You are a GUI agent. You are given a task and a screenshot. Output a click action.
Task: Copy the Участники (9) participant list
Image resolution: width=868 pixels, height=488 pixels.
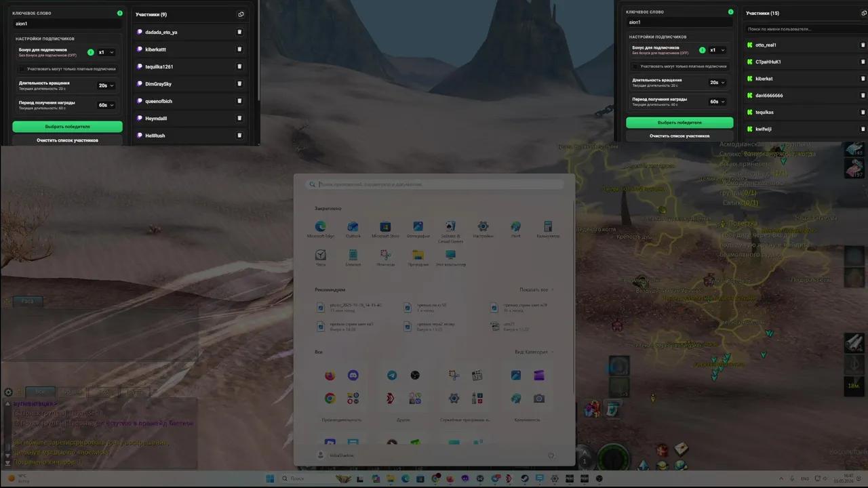pos(241,14)
